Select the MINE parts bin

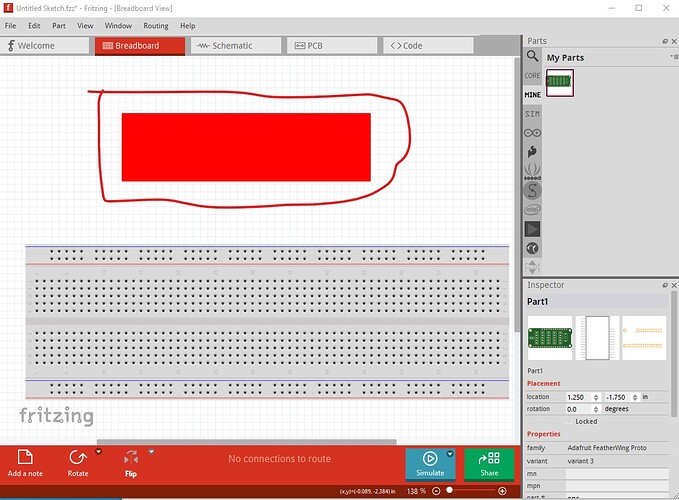pos(532,94)
